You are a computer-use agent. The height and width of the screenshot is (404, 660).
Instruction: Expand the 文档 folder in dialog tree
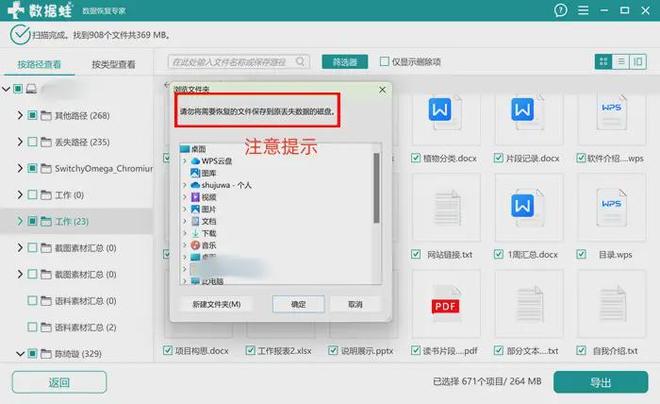pyautogui.click(x=184, y=220)
